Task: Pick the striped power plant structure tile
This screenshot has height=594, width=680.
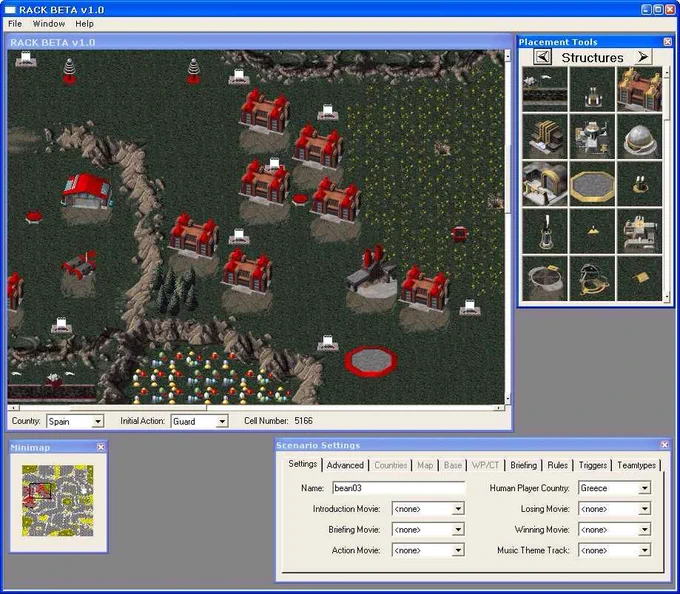Action: pos(545,136)
